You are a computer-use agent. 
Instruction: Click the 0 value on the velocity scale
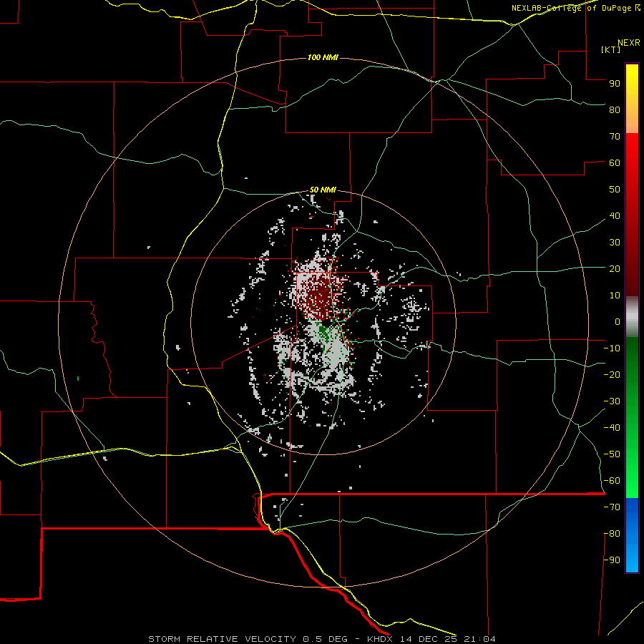[618, 321]
